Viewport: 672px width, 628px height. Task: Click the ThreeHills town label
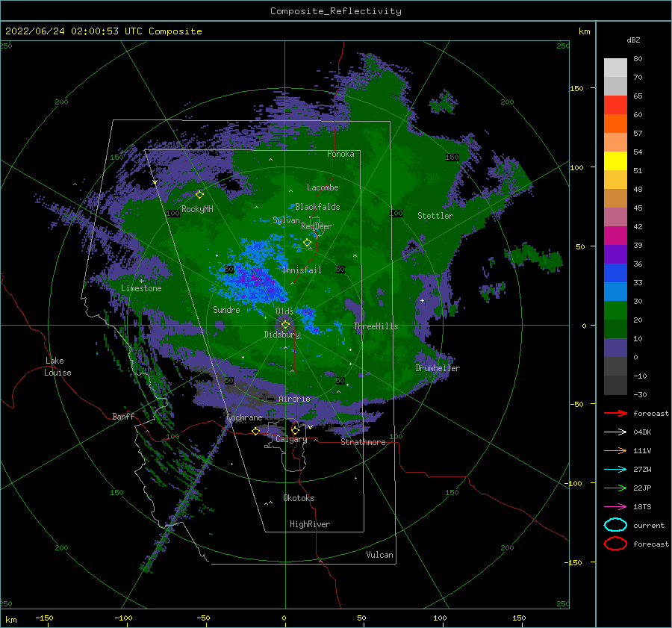click(x=376, y=326)
